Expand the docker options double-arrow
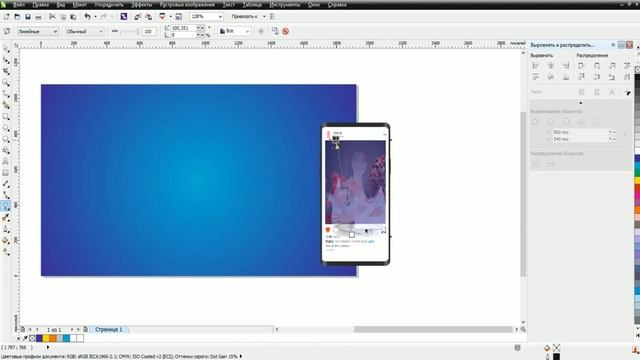The image size is (640, 360). coord(613,45)
